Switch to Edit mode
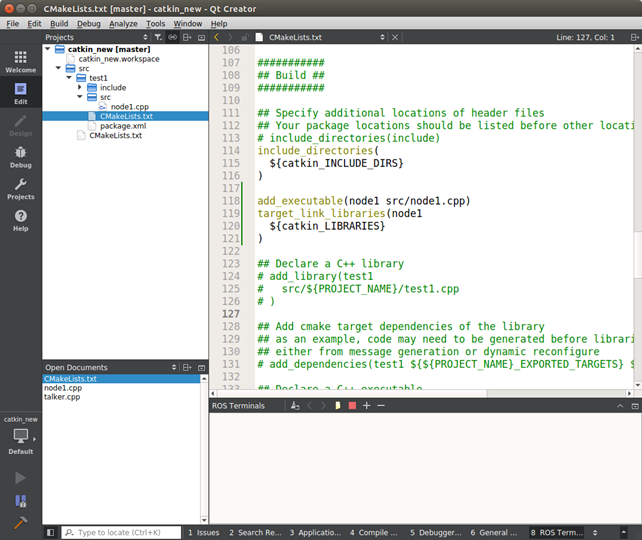 (x=20, y=93)
